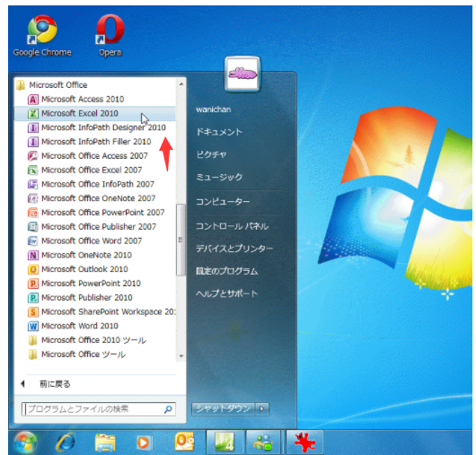This screenshot has width=476, height=455.
Task: Click the search magnifier icon
Action: click(168, 409)
